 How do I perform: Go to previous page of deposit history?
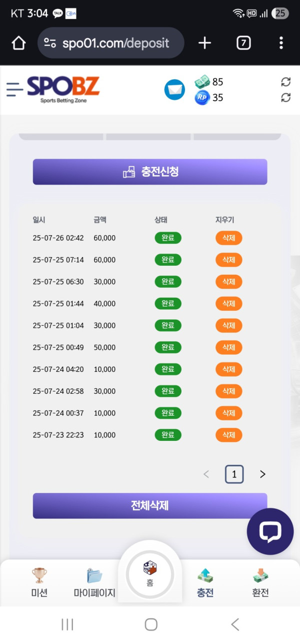coord(206,474)
